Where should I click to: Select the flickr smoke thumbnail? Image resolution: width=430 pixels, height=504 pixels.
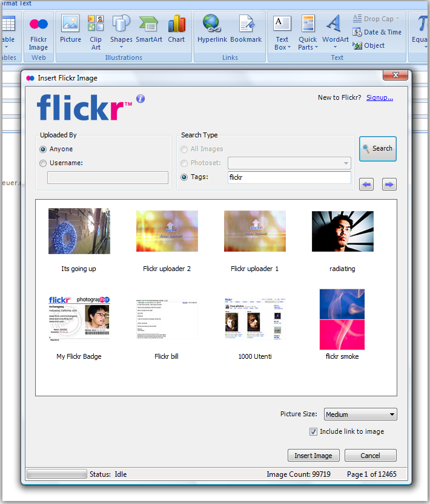tap(342, 319)
